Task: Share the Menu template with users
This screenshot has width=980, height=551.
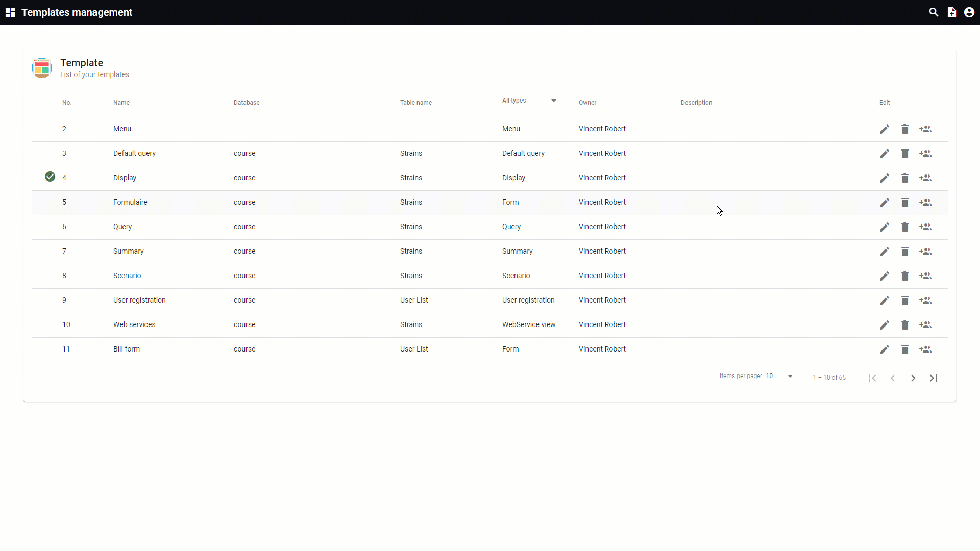Action: [x=925, y=129]
